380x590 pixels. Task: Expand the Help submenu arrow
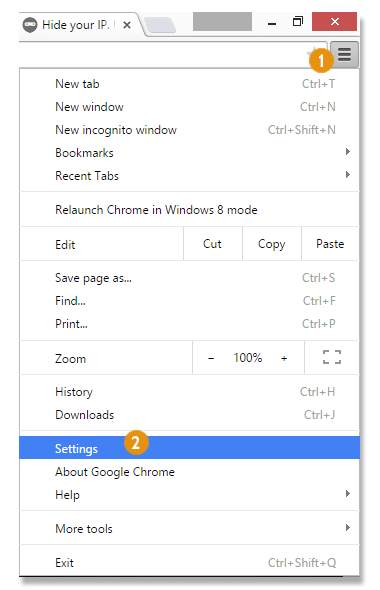click(348, 493)
